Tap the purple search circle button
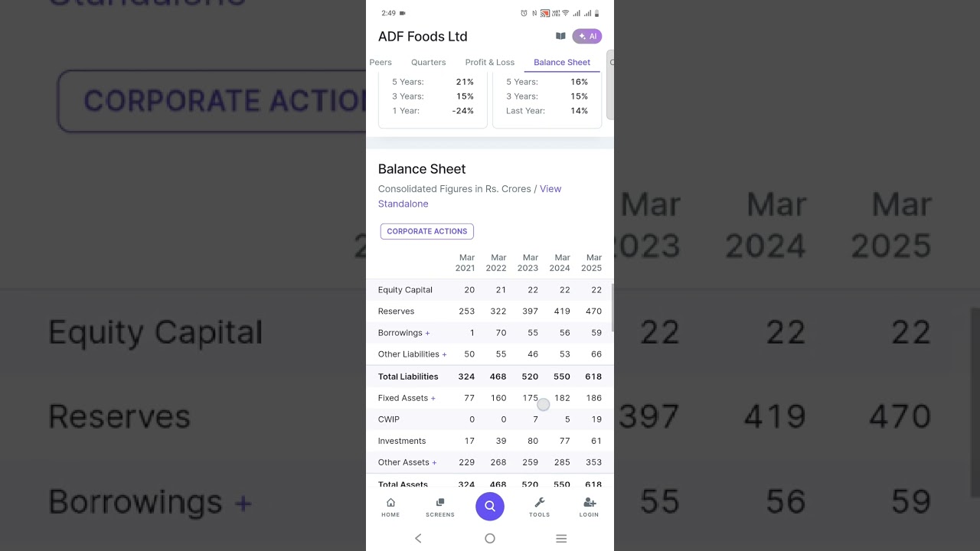Screen dimensions: 980x551 [490, 506]
